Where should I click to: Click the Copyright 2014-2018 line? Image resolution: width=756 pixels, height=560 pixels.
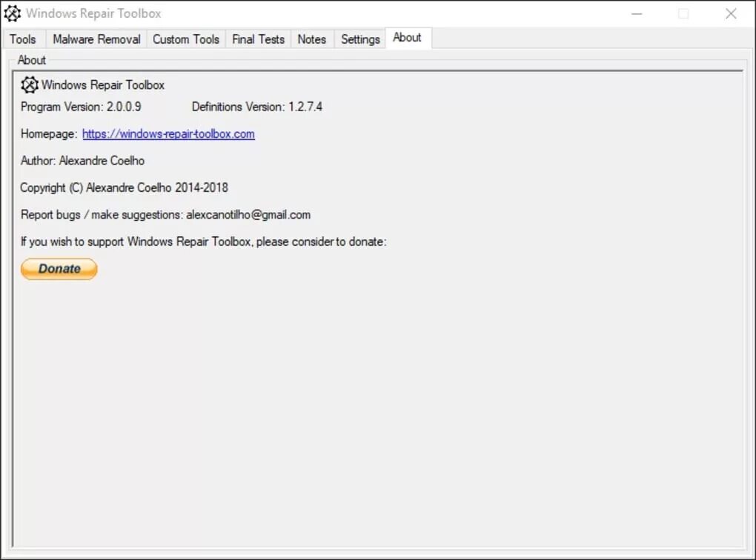point(124,187)
